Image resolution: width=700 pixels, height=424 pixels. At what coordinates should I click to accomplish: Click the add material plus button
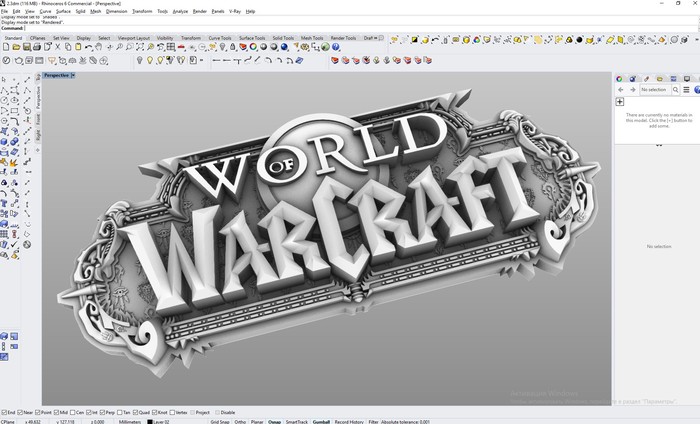pos(620,102)
